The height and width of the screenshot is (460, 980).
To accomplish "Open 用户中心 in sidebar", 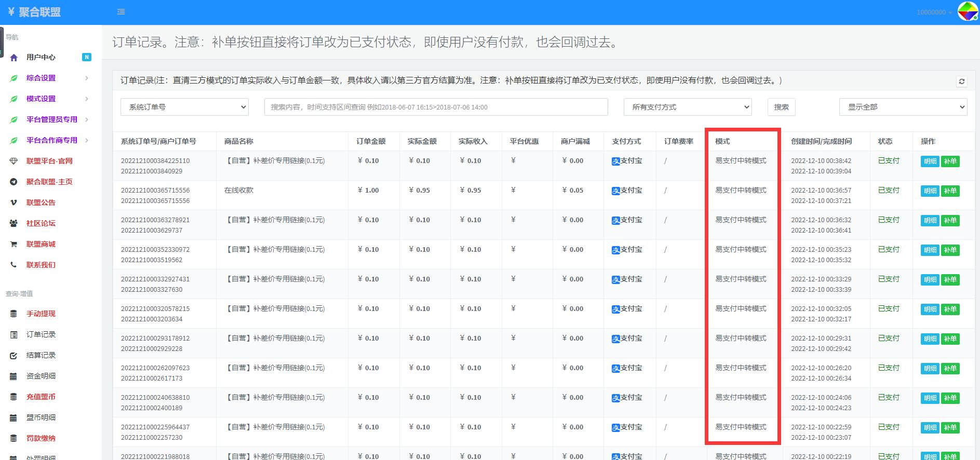I will (x=41, y=57).
